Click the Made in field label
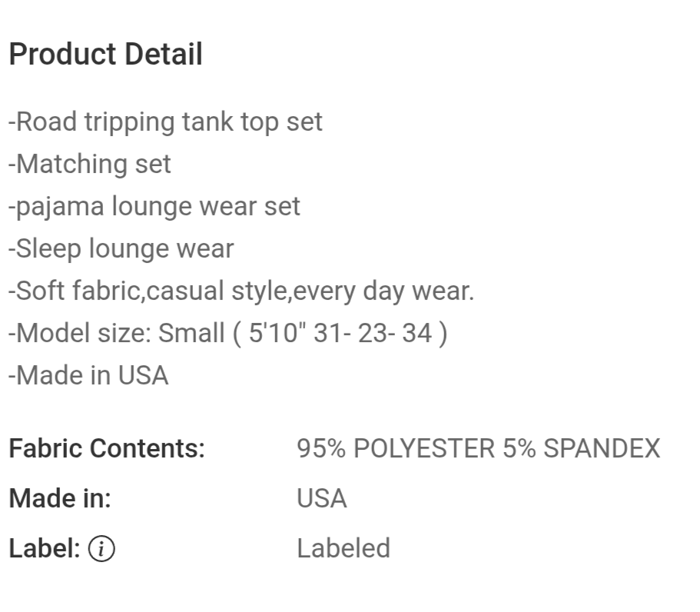Viewport: 700px width, 612px height. click(60, 498)
